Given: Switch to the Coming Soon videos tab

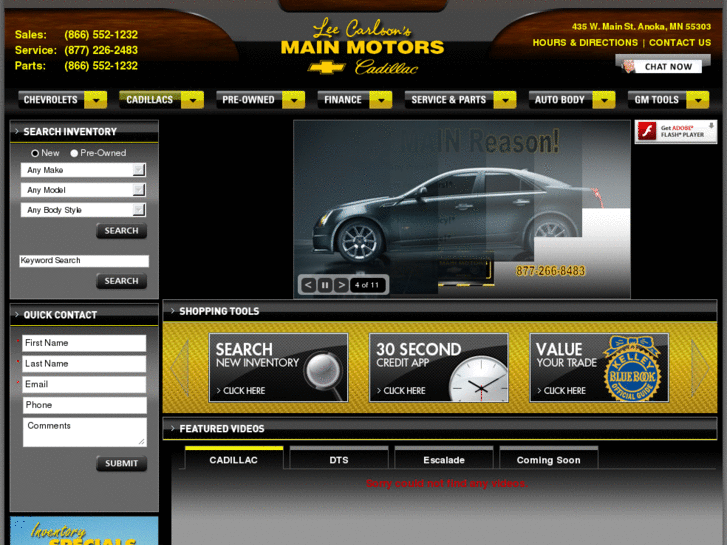Looking at the screenshot, I should click(x=548, y=458).
